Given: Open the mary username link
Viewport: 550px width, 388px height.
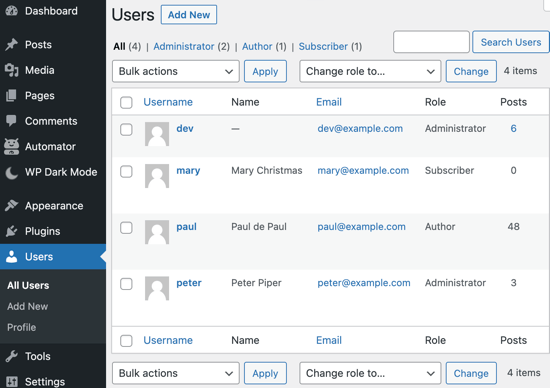Looking at the screenshot, I should click(188, 170).
